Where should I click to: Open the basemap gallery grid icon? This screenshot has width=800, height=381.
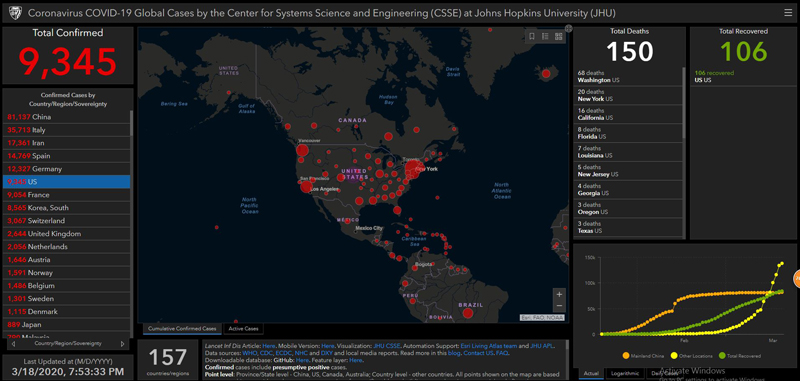click(x=558, y=36)
